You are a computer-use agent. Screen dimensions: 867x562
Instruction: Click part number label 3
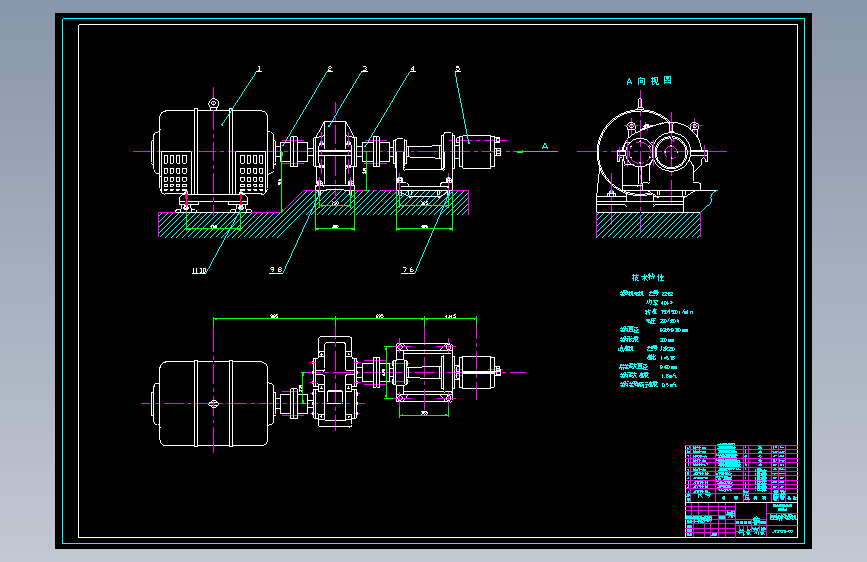click(x=365, y=69)
